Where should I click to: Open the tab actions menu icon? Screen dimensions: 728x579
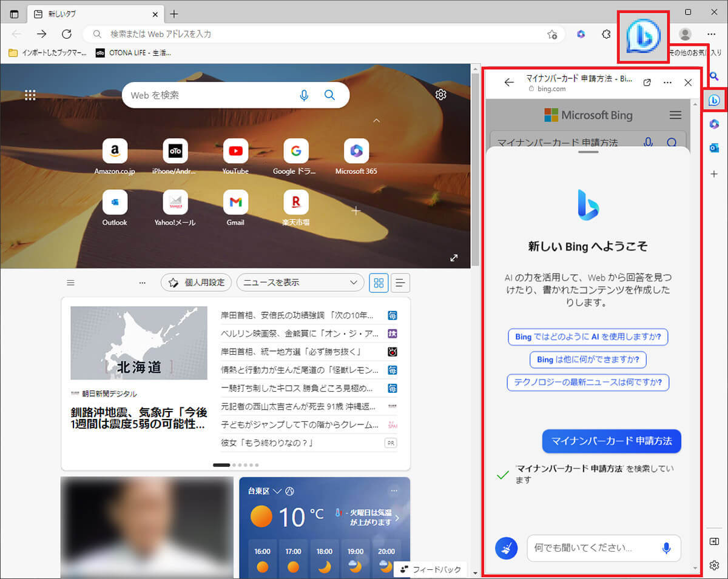[x=14, y=13]
